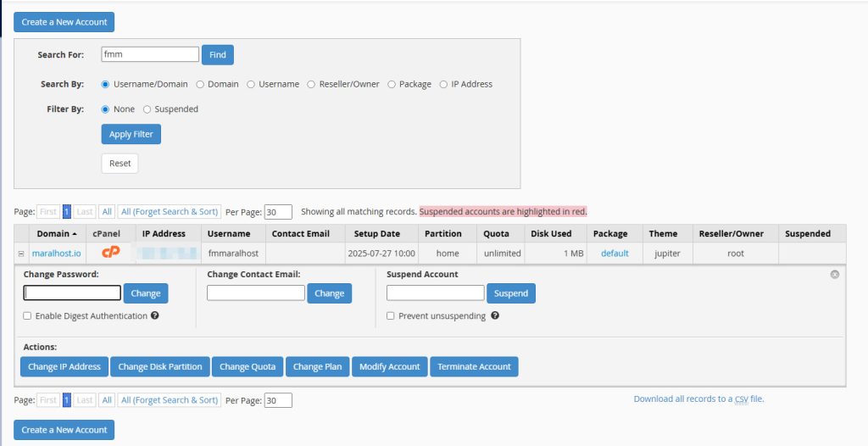This screenshot has height=446, width=868.
Task: Click the top All (Forget Search & Sort) link
Action: coord(170,212)
